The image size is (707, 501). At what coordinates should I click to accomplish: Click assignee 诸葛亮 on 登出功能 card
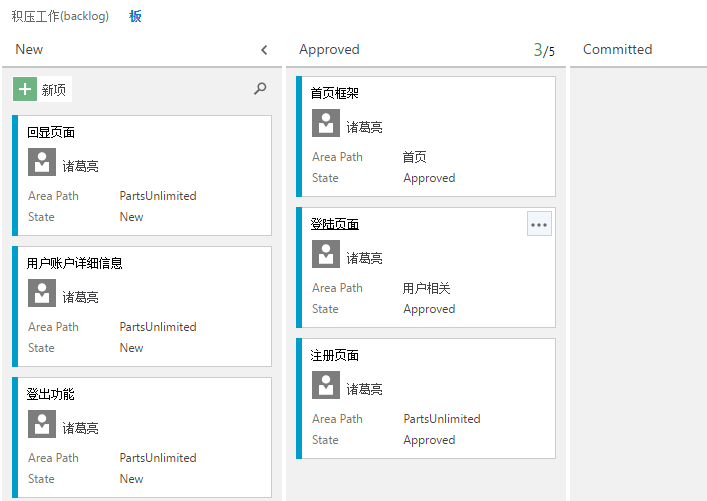pyautogui.click(x=80, y=428)
